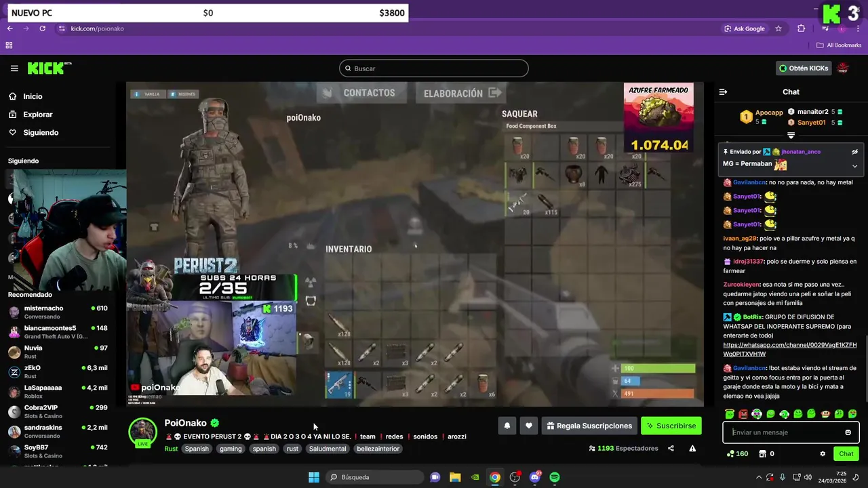The width and height of the screenshot is (868, 488).
Task: Open the emoji picker in message box
Action: point(848,432)
